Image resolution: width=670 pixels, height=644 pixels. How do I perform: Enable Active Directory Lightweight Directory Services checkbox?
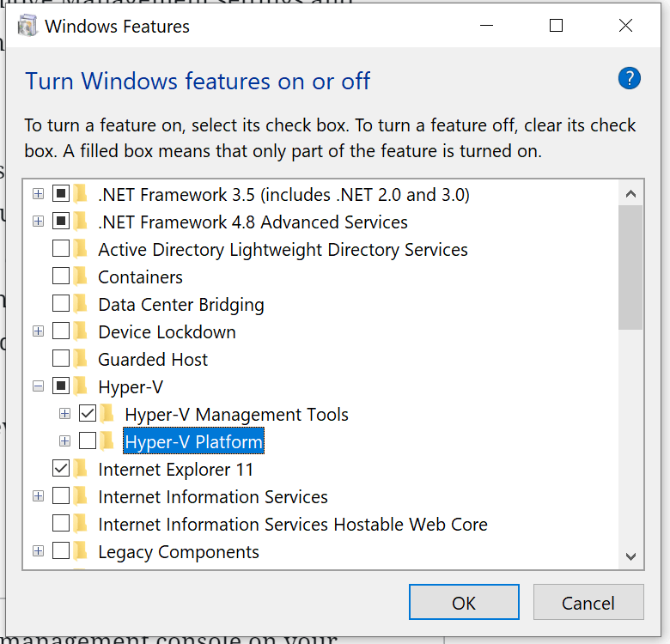point(61,248)
